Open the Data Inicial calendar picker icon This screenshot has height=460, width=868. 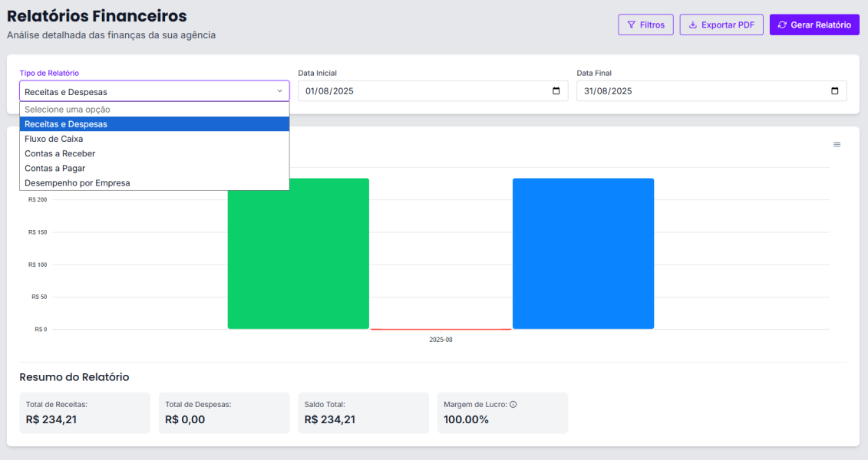click(x=555, y=90)
